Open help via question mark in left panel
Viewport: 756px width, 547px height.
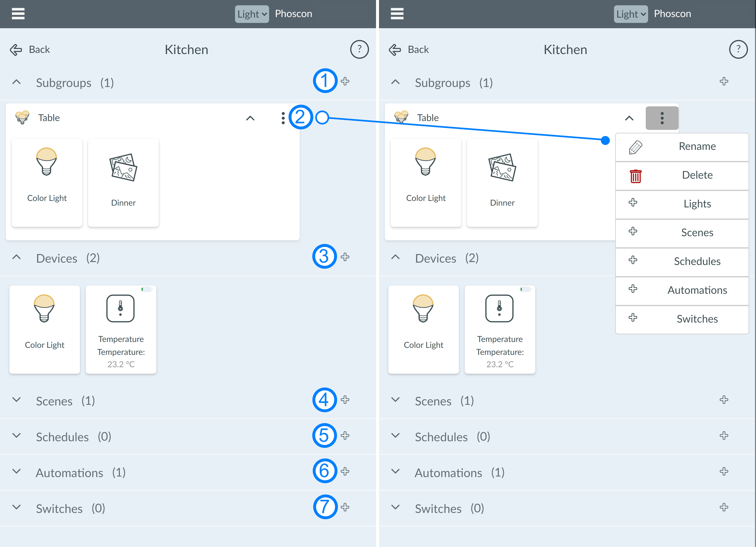[359, 50]
